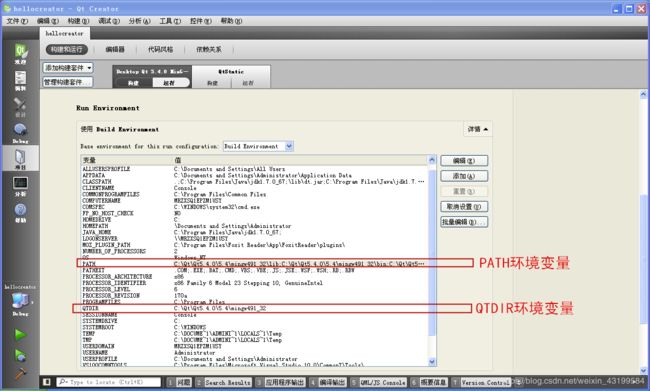Open the Design mode icon
Screen dimensions: 650x391
[20, 107]
